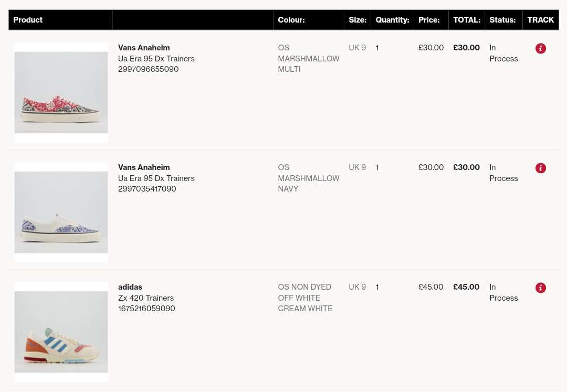Open adidas Zx 420 trainer thumbnail
Image resolution: width=567 pixels, height=392 pixels.
[x=61, y=332]
